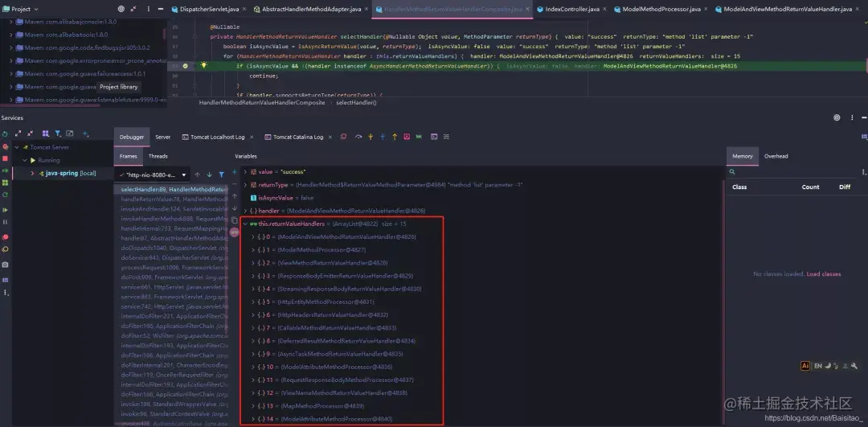Viewport: 868px width, 427px height.
Task: Expand the java-spring [local] node
Action: coord(33,174)
